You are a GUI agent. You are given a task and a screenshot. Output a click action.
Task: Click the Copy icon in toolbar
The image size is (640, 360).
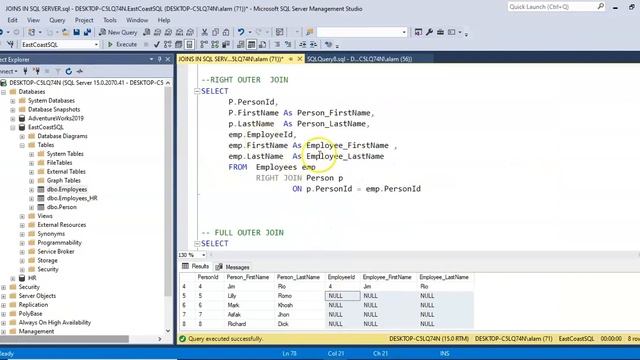pyautogui.click(x=215, y=32)
